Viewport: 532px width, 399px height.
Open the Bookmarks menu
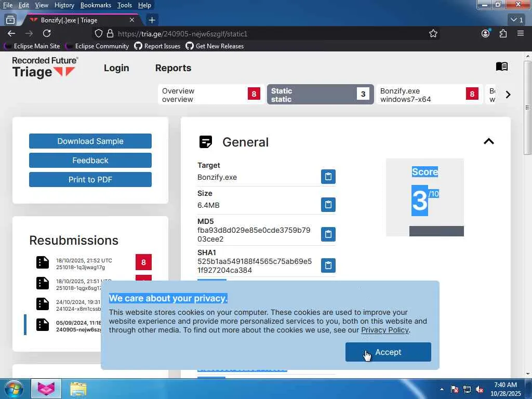(96, 5)
